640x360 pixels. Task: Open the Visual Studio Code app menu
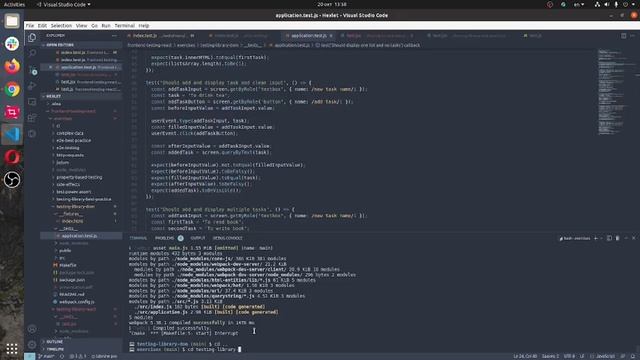(x=64, y=4)
